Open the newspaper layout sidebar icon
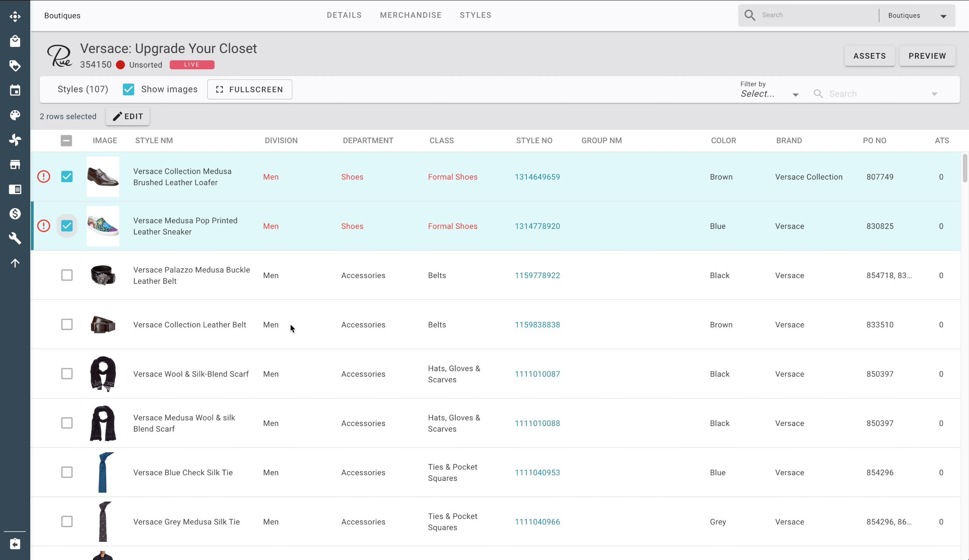 15,189
